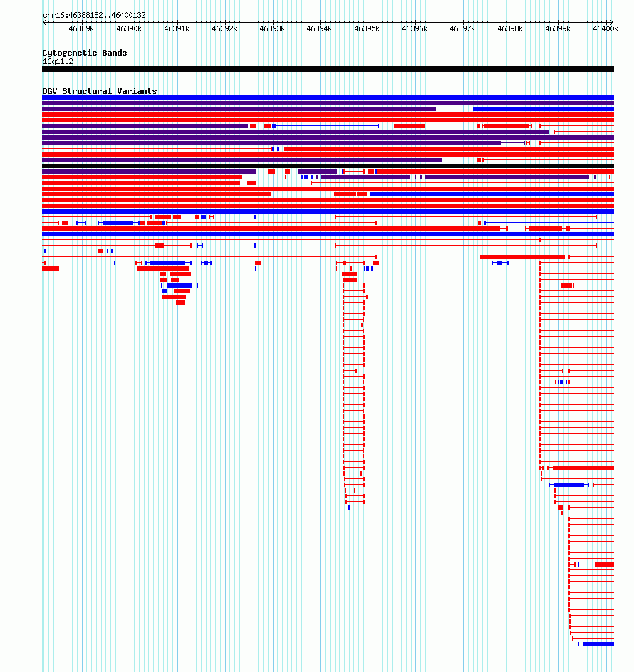This screenshot has width=634, height=672.
Task: Select the full-width black bar inside the DGV track
Action: point(328,166)
